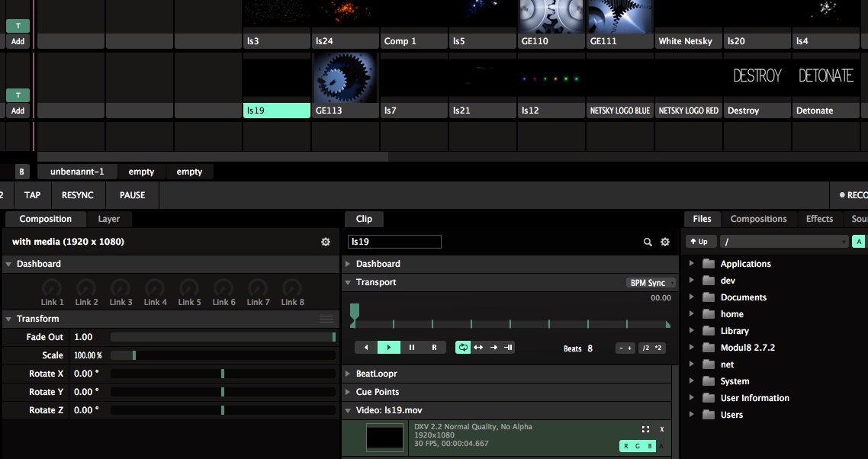Toggle the G color channel button
The image size is (868, 459).
click(x=638, y=446)
